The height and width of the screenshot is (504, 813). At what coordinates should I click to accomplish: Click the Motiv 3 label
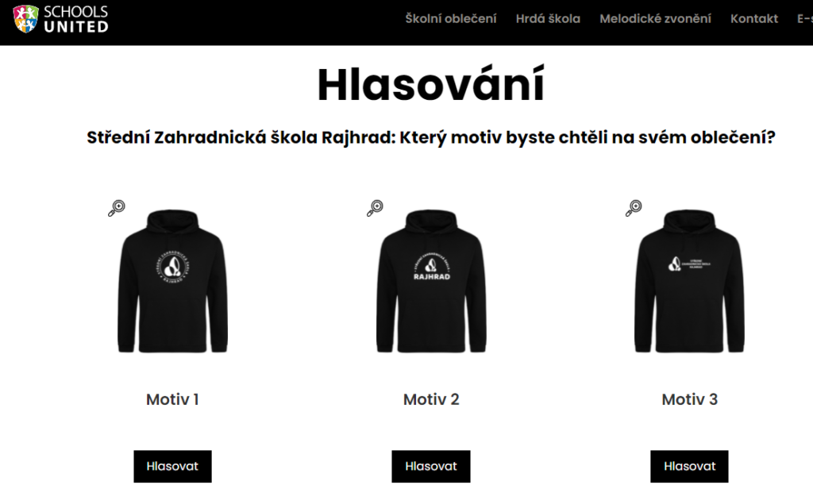(x=690, y=399)
